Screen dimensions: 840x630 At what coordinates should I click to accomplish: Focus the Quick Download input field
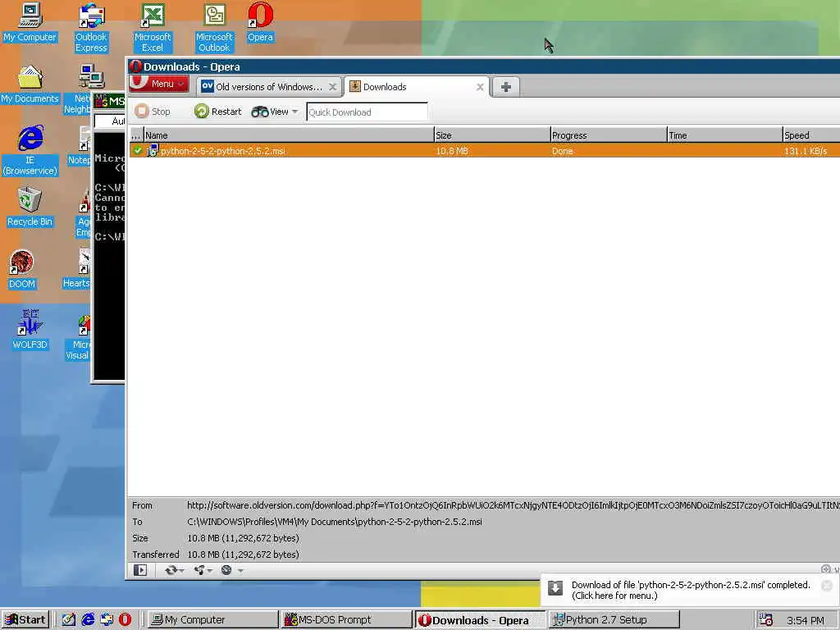(367, 112)
